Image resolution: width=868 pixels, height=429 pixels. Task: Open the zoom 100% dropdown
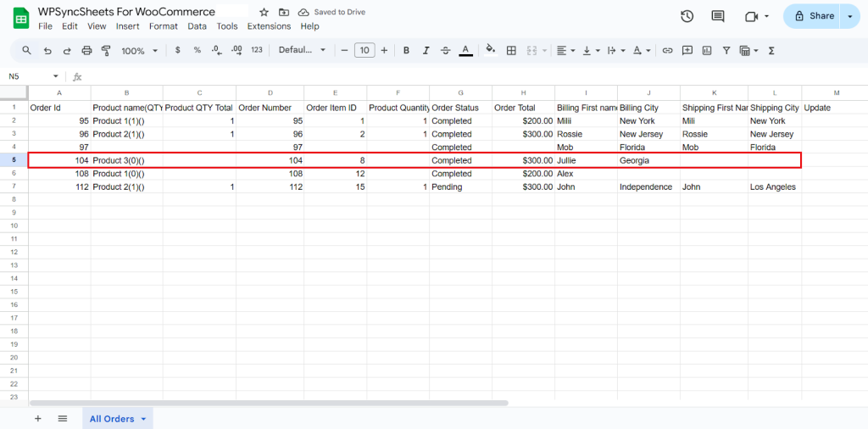(140, 50)
